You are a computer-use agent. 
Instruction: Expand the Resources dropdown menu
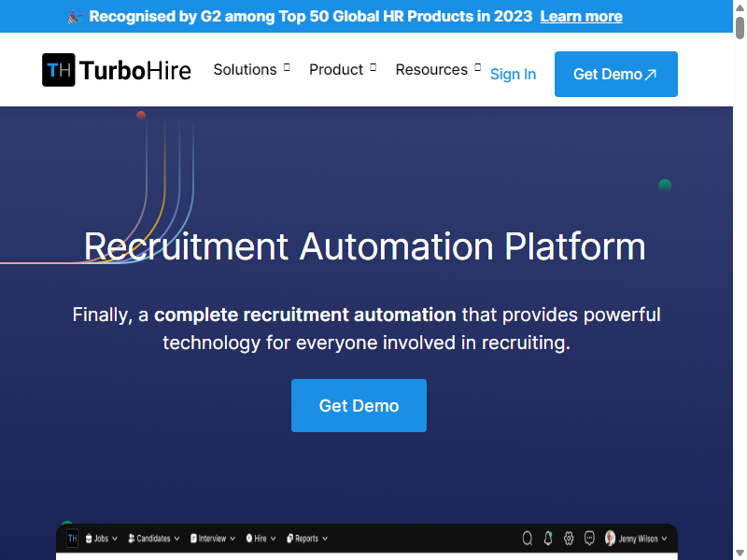[438, 69]
